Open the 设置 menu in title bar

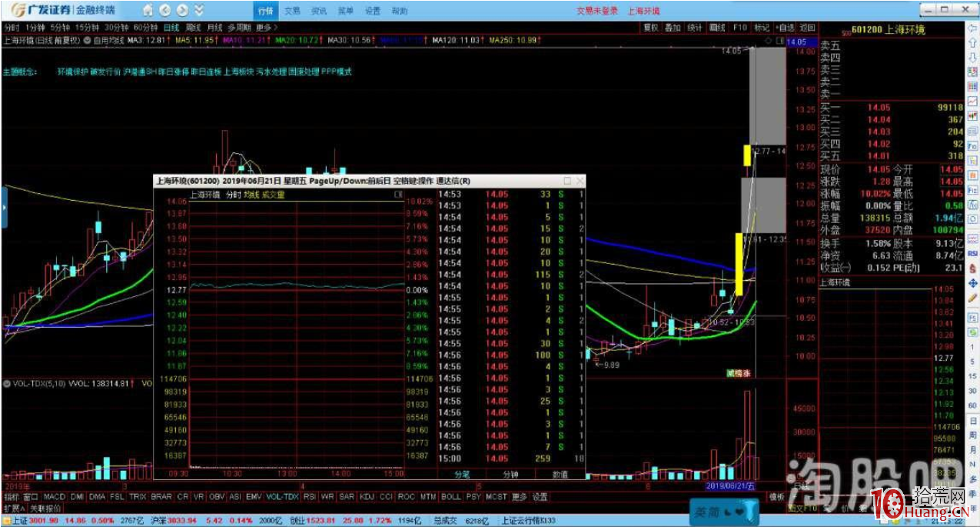(x=373, y=11)
